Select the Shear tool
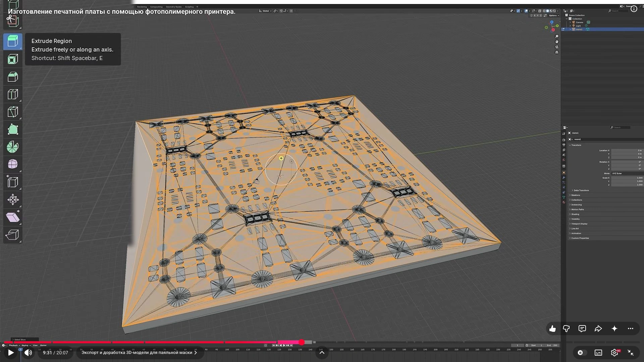Image resolution: width=644 pixels, height=362 pixels. coord(13,217)
